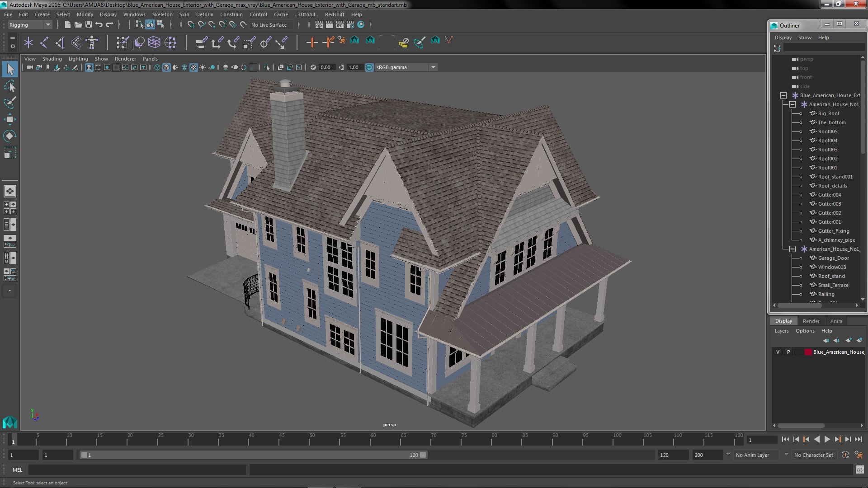Click the Create Joints shelf icon
The width and height of the screenshot is (868, 488).
coord(44,42)
